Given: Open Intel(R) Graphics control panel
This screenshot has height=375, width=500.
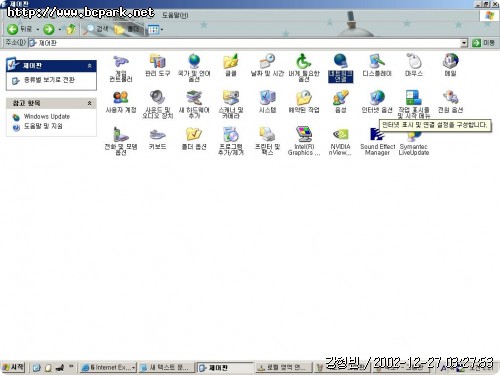Looking at the screenshot, I should pos(304,141).
